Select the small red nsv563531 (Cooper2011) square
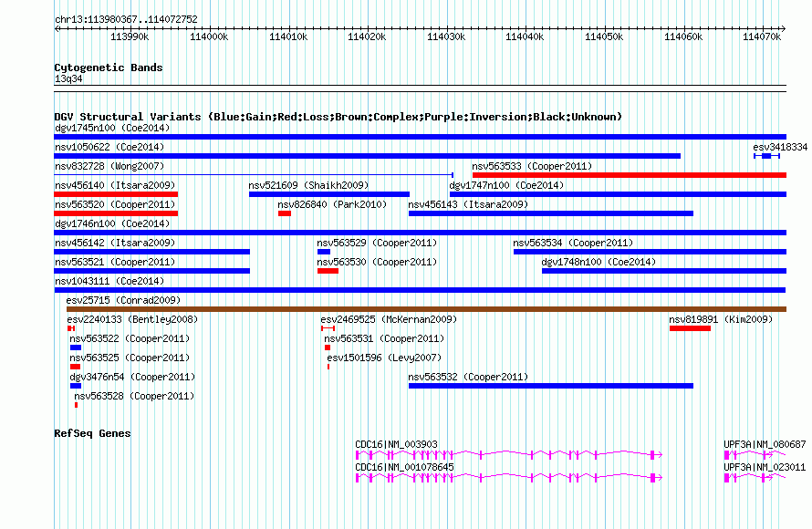This screenshot has height=529, width=812. 328,347
